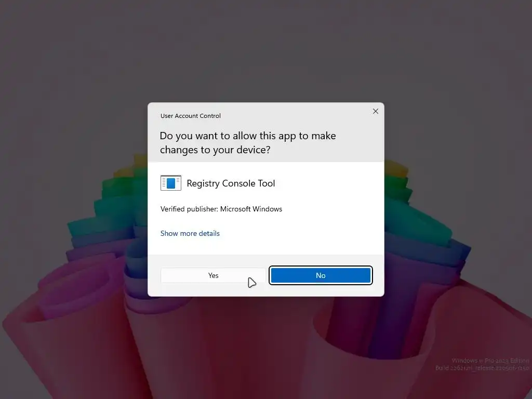Close the User Account Control dialog

click(375, 111)
